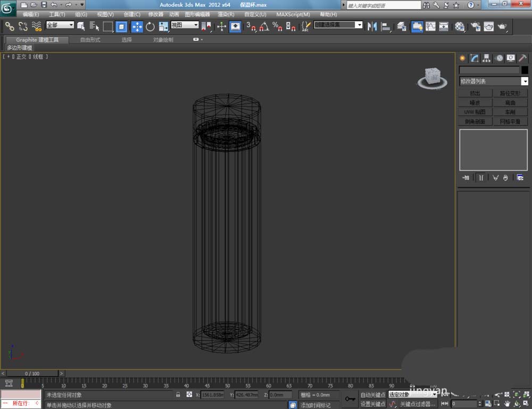
Task: Click the Mirror tool icon
Action: [372, 26]
